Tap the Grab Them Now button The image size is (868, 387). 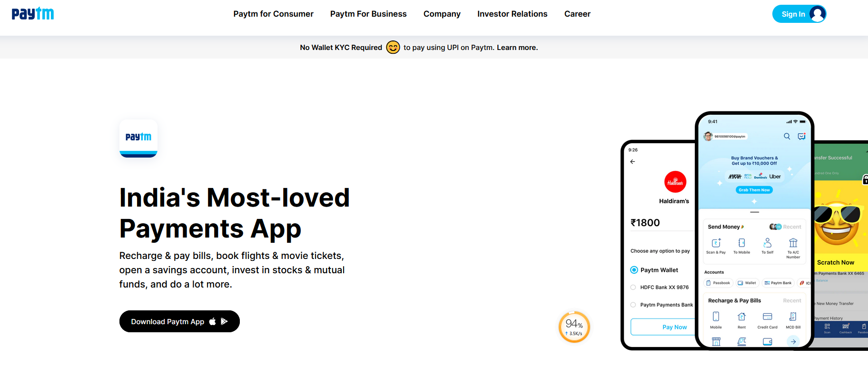(x=754, y=190)
